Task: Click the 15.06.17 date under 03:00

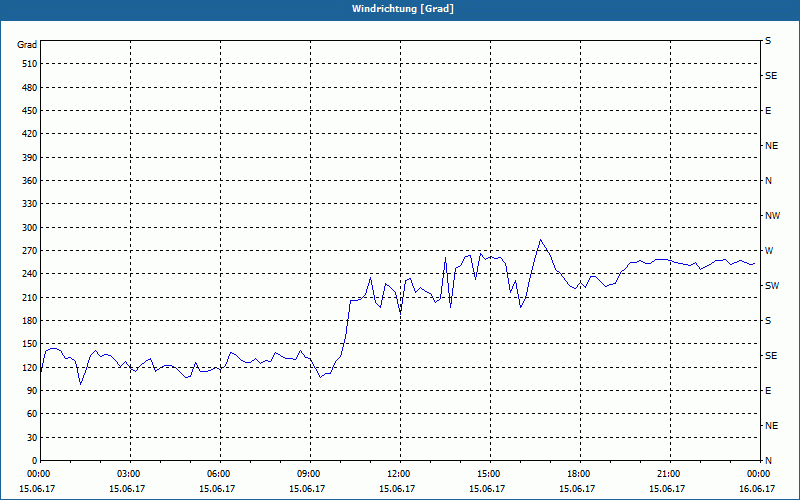Action: (127, 488)
